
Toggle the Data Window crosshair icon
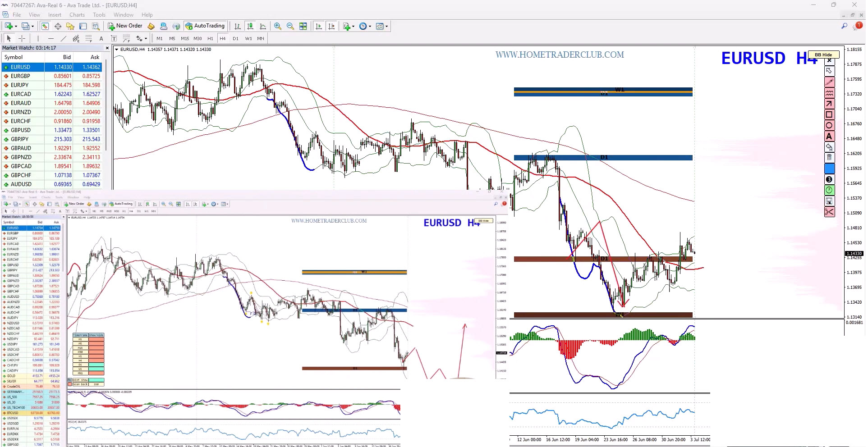(58, 26)
